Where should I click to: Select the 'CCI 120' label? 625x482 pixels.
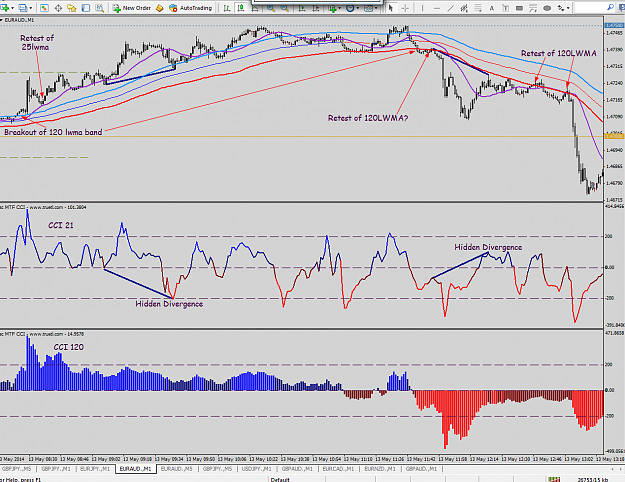coord(69,347)
